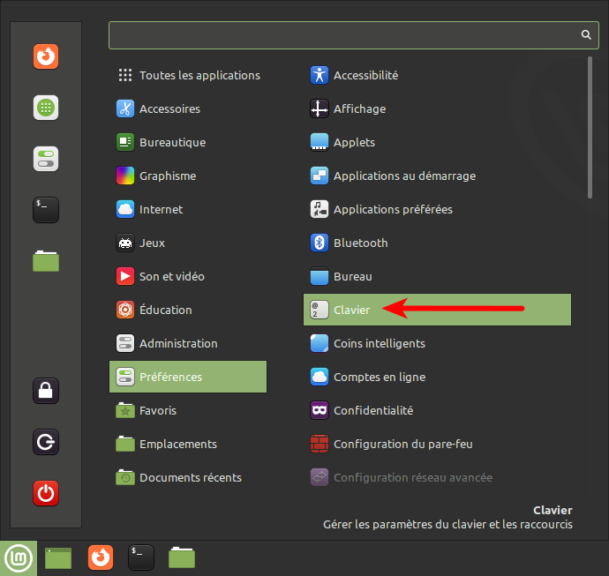
Task: Log out using the sidebar icon
Action: pyautogui.click(x=46, y=442)
